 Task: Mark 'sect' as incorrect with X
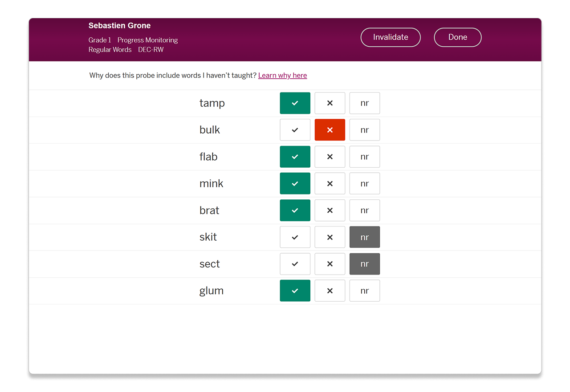(330, 264)
